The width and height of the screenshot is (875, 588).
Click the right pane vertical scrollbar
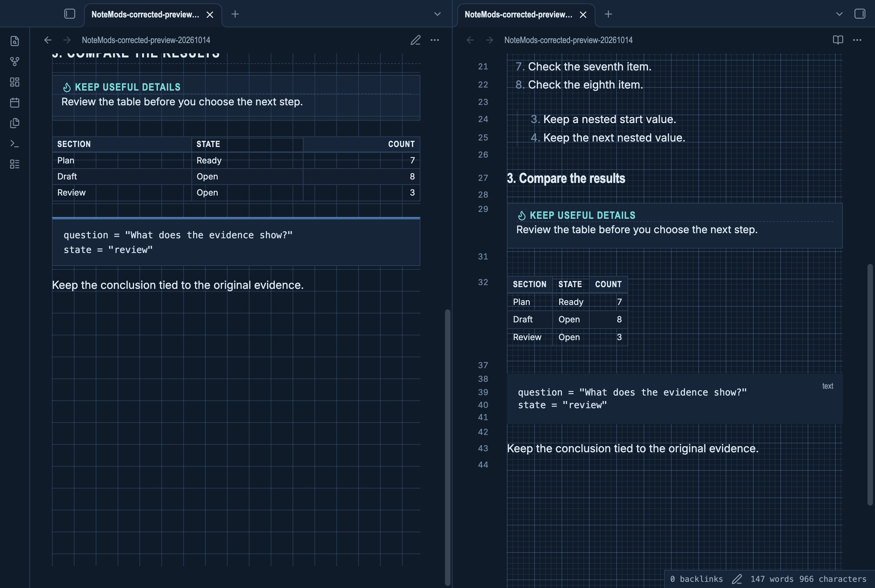point(870,385)
